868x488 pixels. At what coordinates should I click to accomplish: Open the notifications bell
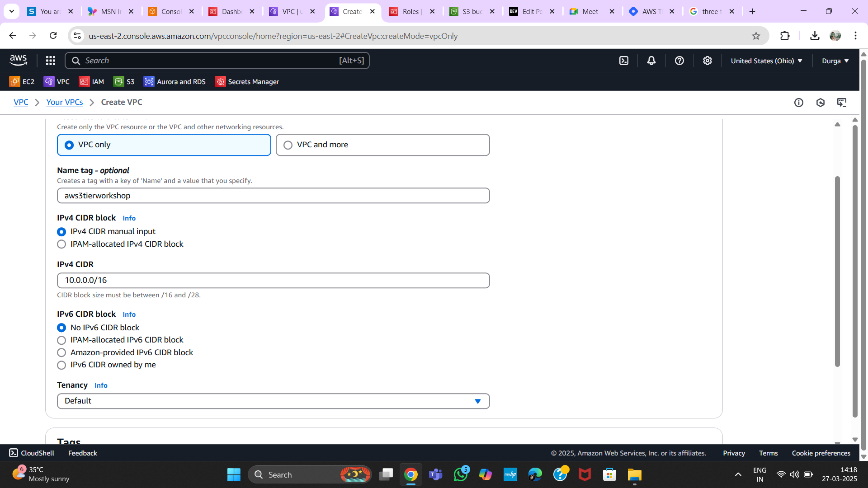[651, 61]
